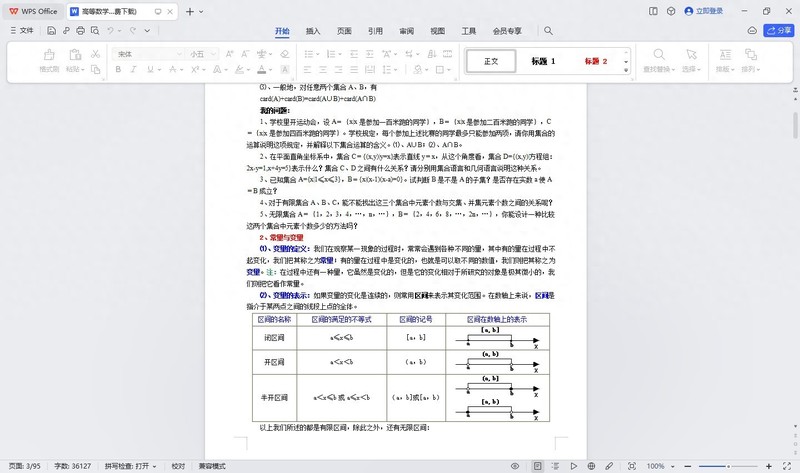Click the redo arrow
800x473 pixels.
(133, 31)
